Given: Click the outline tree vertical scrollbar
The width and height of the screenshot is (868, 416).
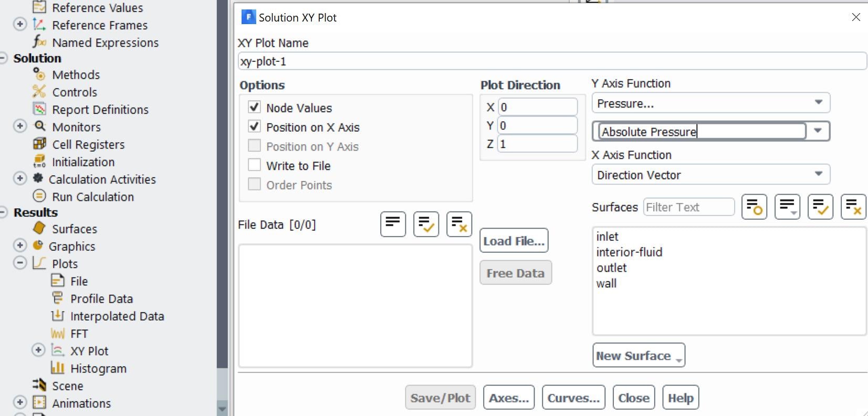Looking at the screenshot, I should click(222, 210).
